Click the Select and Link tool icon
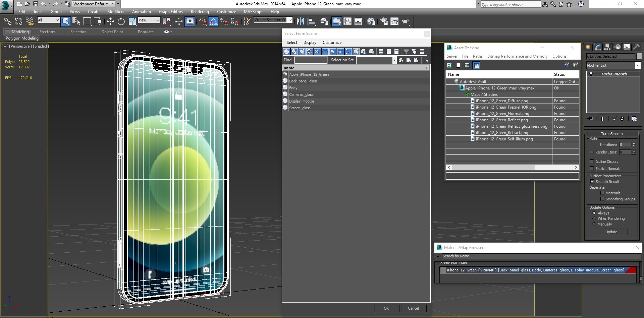The height and width of the screenshot is (318, 644). pos(7,21)
